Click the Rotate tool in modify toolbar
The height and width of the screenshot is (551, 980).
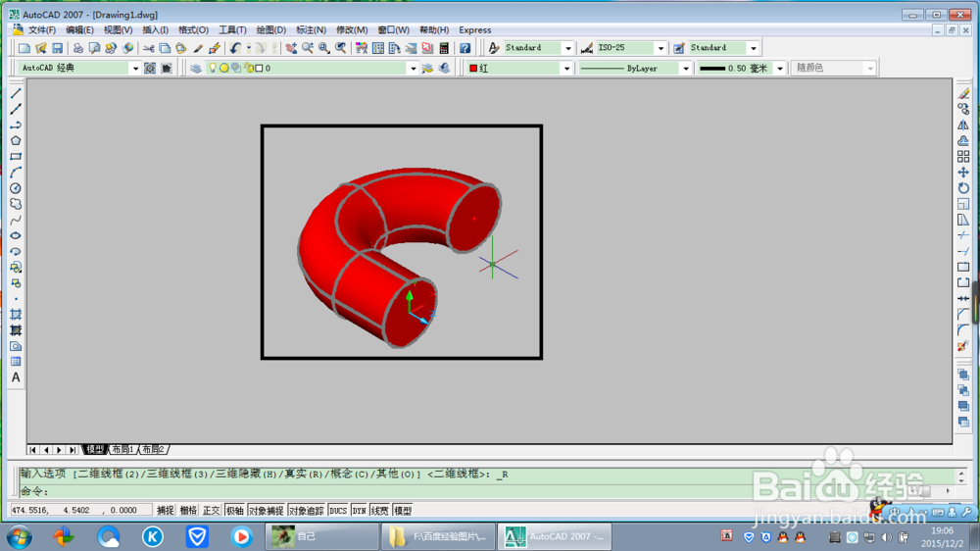(x=963, y=188)
